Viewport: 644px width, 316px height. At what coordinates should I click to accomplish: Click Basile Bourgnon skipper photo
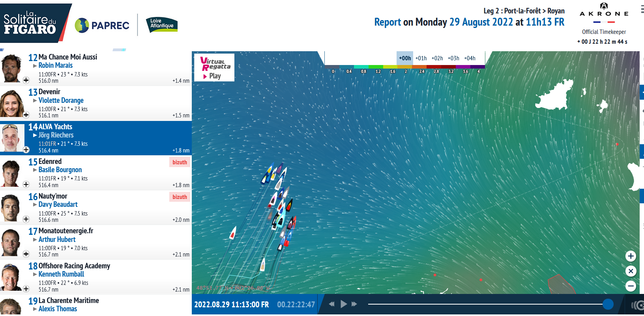[11, 173]
